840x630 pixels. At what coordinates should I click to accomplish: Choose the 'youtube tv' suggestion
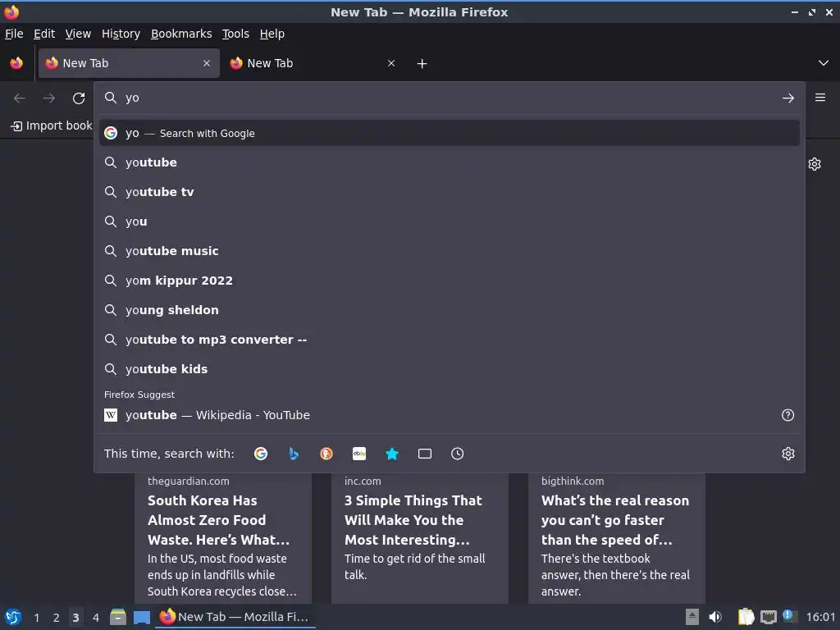point(449,192)
